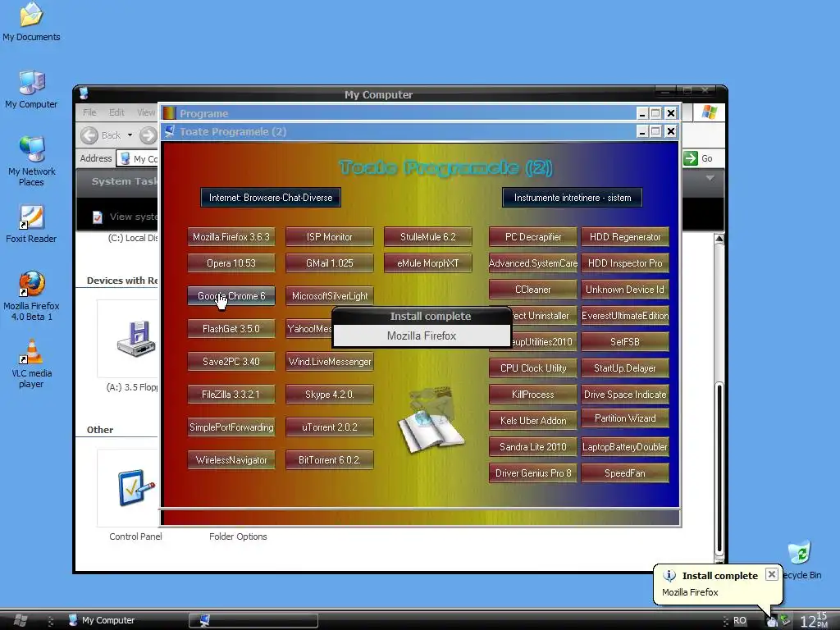
Task: Click the WirelessNavigator button
Action: click(231, 459)
